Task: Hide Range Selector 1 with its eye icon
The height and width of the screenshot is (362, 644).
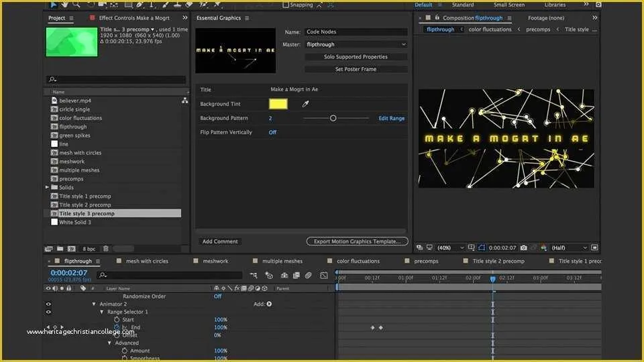Action: (x=48, y=312)
